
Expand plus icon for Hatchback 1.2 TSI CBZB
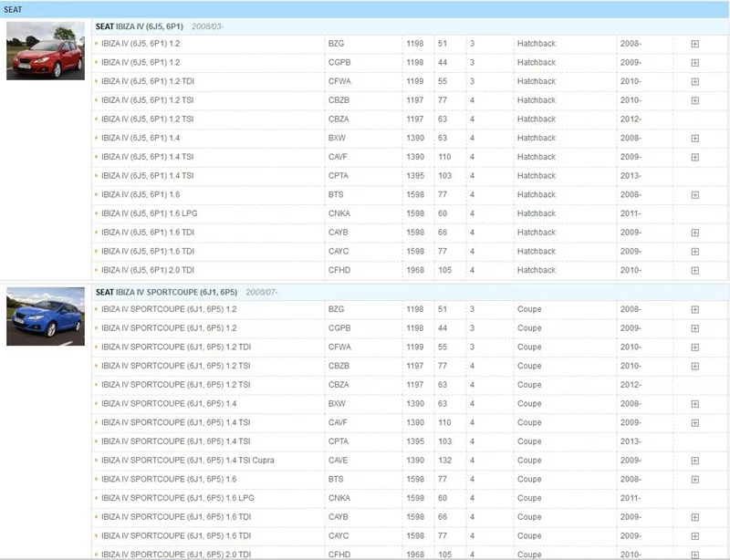point(694,100)
